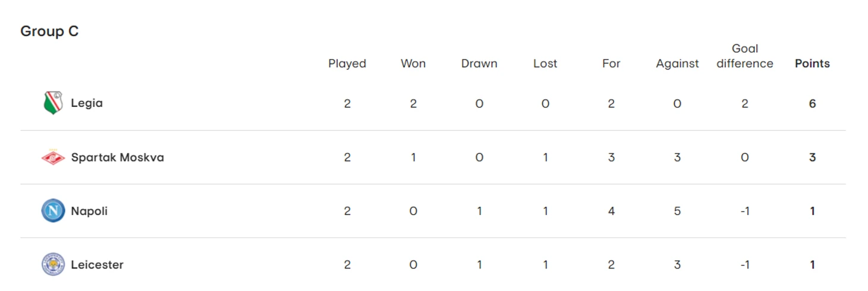Click the Spartak Moskva club logo
The height and width of the screenshot is (291, 868).
point(53,157)
